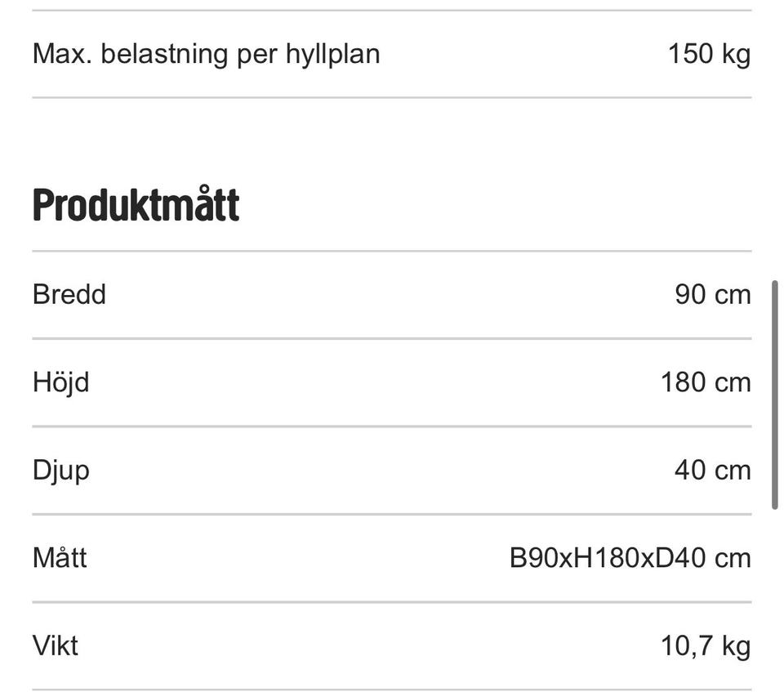Select the Mått label
This screenshot has height=692, width=784.
click(60, 558)
